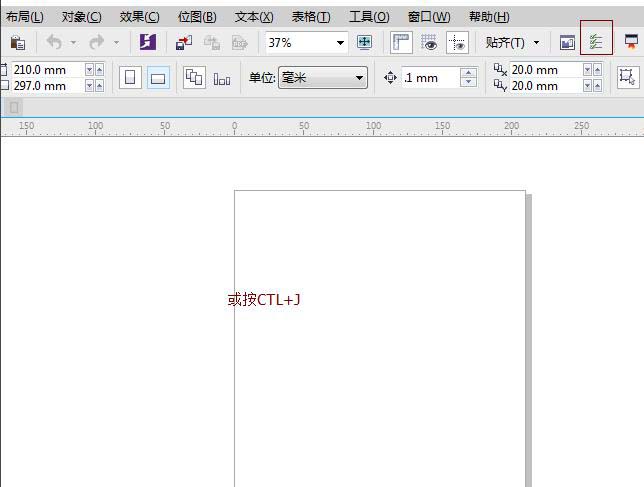Increase page height with up spinner
644x487 pixels.
point(99,86)
